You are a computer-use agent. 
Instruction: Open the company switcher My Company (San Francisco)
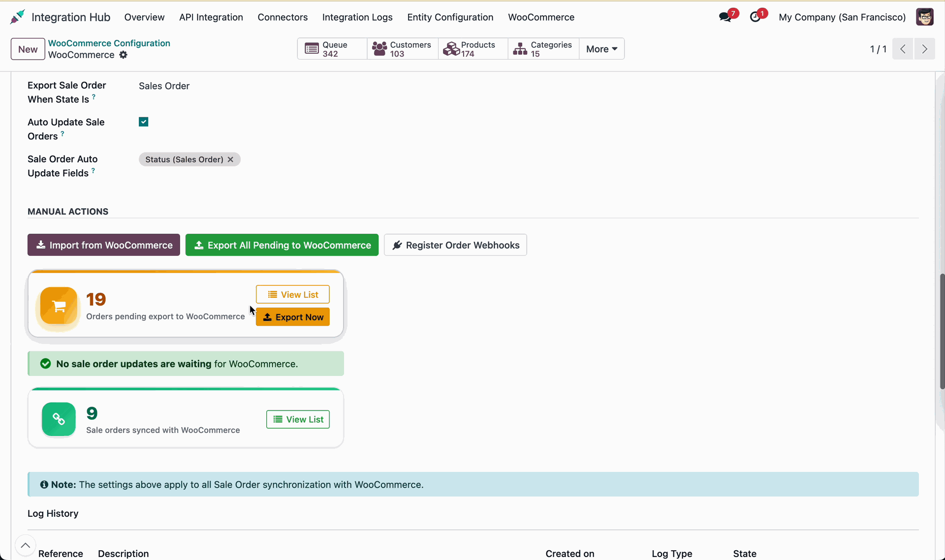click(x=842, y=17)
